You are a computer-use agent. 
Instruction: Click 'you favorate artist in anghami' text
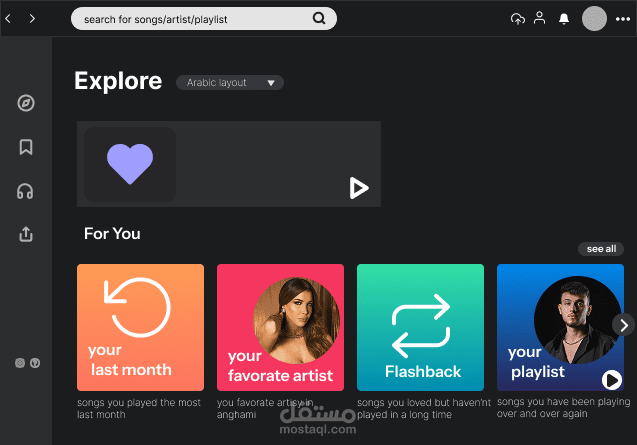coord(265,408)
